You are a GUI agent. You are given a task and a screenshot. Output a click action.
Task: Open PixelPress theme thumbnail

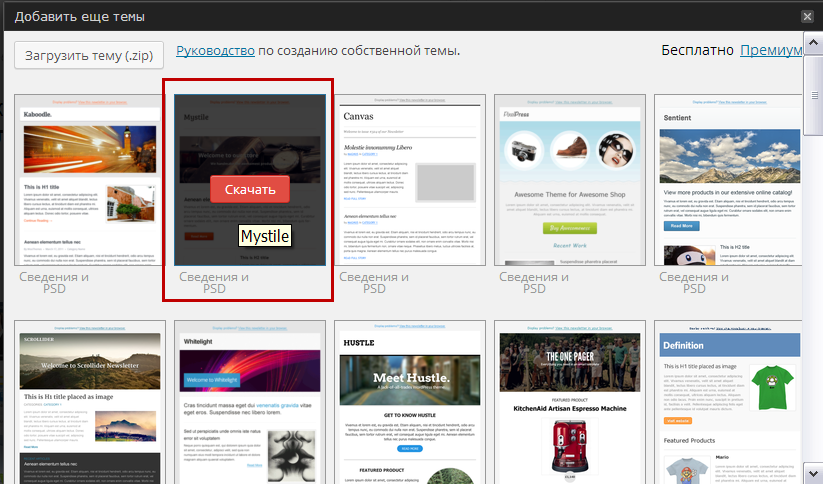point(570,180)
